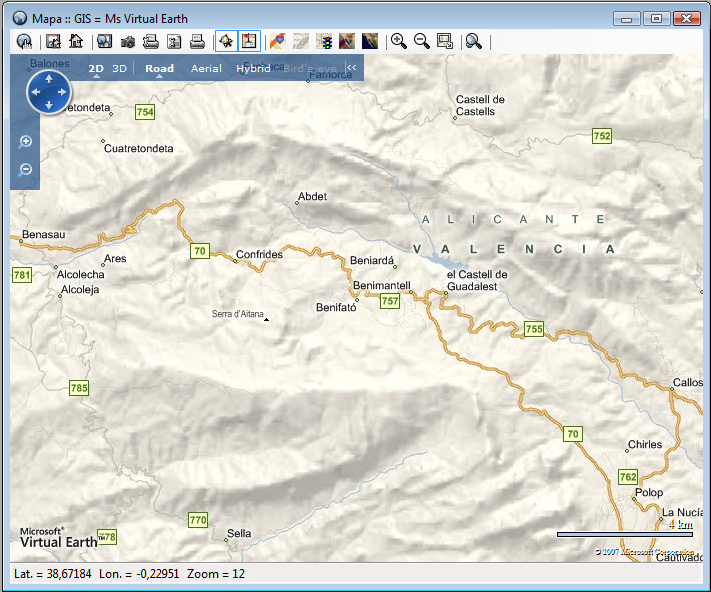The height and width of the screenshot is (592, 711).
Task: Pan map up with compass arrow
Action: (x=48, y=78)
